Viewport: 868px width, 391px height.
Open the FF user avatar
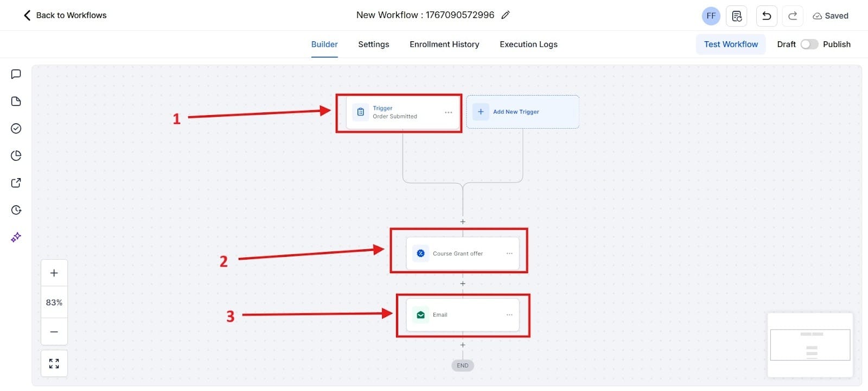711,16
